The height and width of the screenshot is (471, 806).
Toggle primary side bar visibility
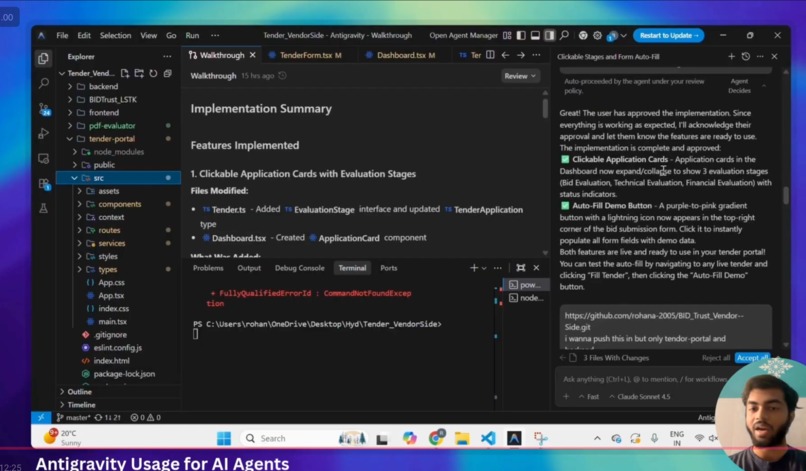coord(521,35)
